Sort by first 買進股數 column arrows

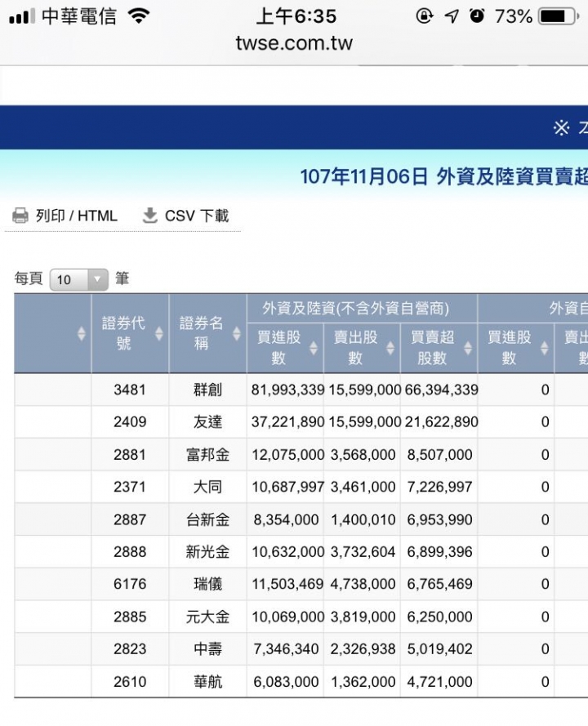point(314,348)
